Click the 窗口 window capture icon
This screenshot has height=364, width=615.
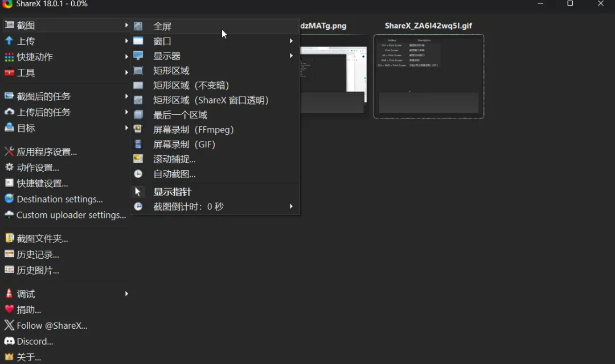pos(138,41)
